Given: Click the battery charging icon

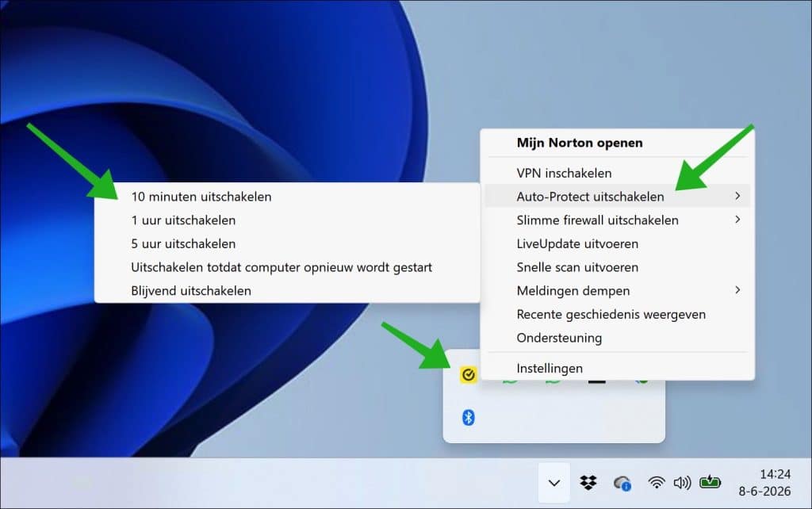Looking at the screenshot, I should click(710, 483).
